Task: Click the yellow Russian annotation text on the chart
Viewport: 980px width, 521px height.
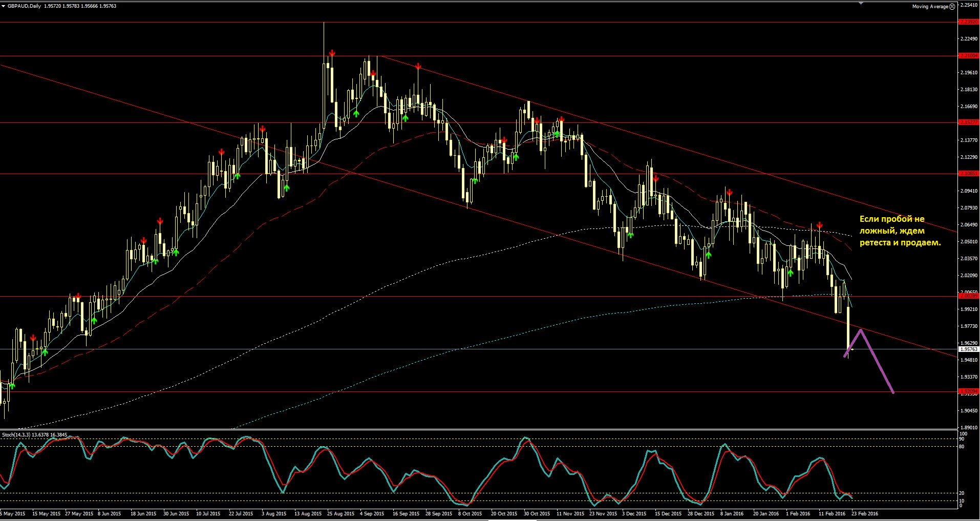Action: click(900, 231)
